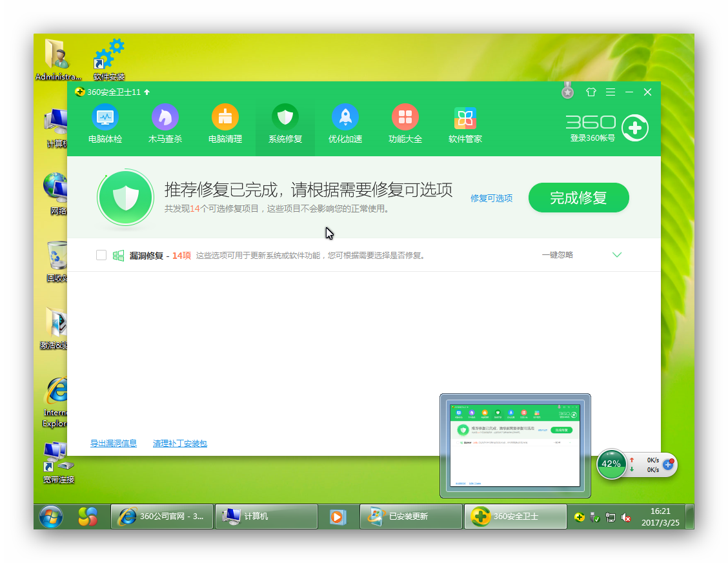The height and width of the screenshot is (563, 728).
Task: Open the skin changer shirt icon
Action: 591,92
